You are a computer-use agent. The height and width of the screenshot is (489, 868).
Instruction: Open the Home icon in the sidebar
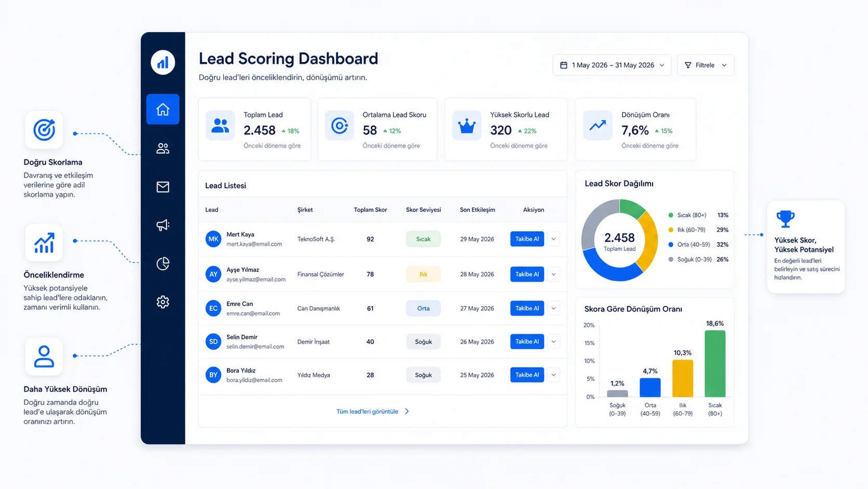point(163,109)
